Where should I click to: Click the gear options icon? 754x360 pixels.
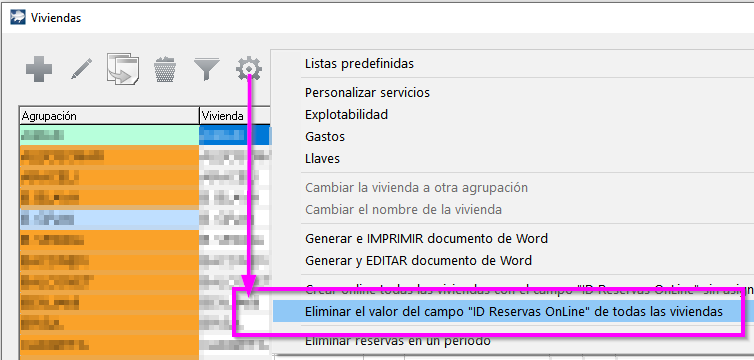249,69
